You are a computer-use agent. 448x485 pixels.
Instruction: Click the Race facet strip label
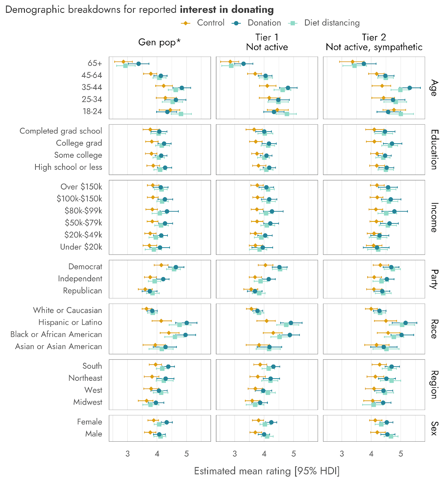click(x=434, y=329)
